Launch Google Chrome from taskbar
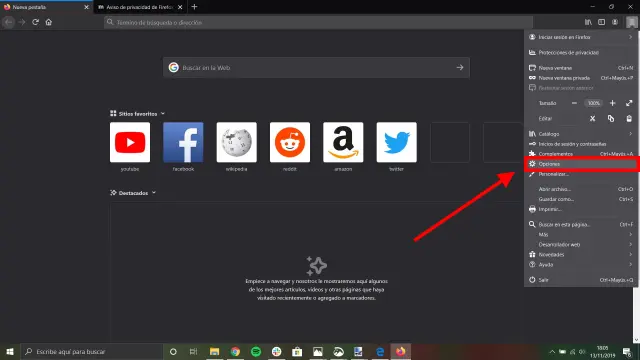The width and height of the screenshot is (640, 360). coord(235,351)
